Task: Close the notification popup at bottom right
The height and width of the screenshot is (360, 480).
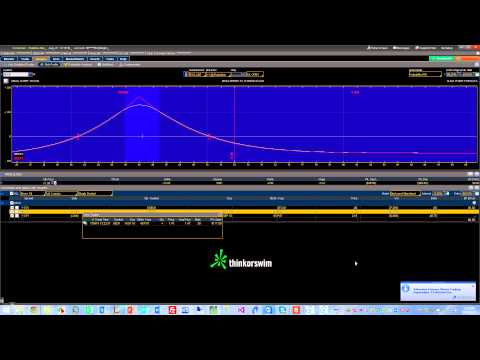Action: tap(473, 286)
